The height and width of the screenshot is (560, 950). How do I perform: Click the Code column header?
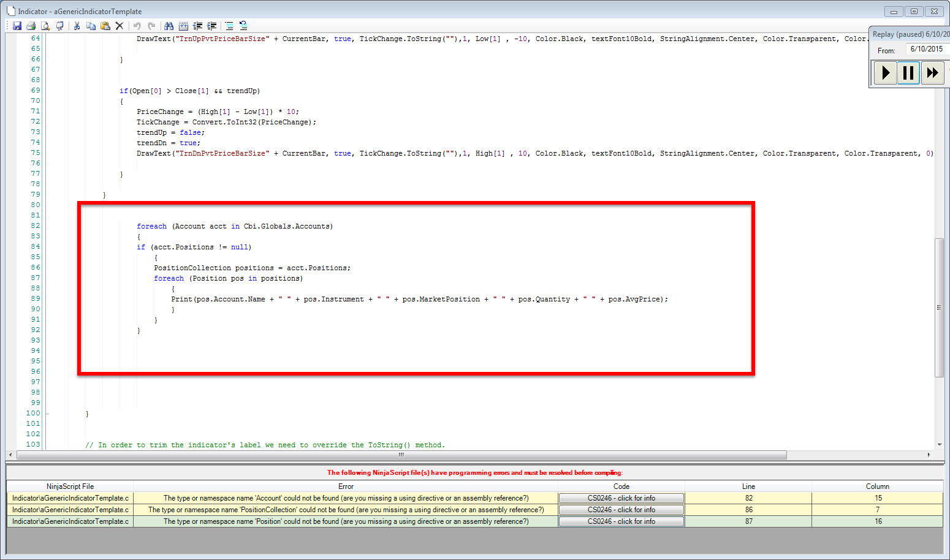tap(621, 486)
